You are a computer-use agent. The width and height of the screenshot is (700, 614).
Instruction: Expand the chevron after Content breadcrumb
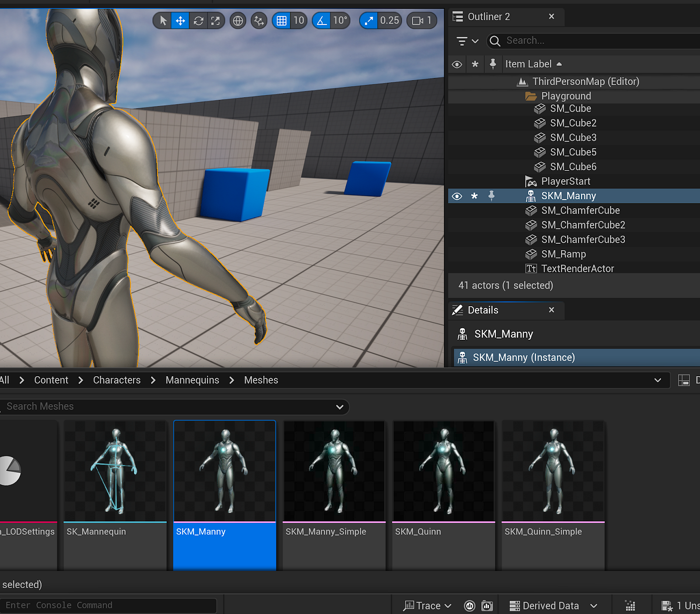coord(81,380)
